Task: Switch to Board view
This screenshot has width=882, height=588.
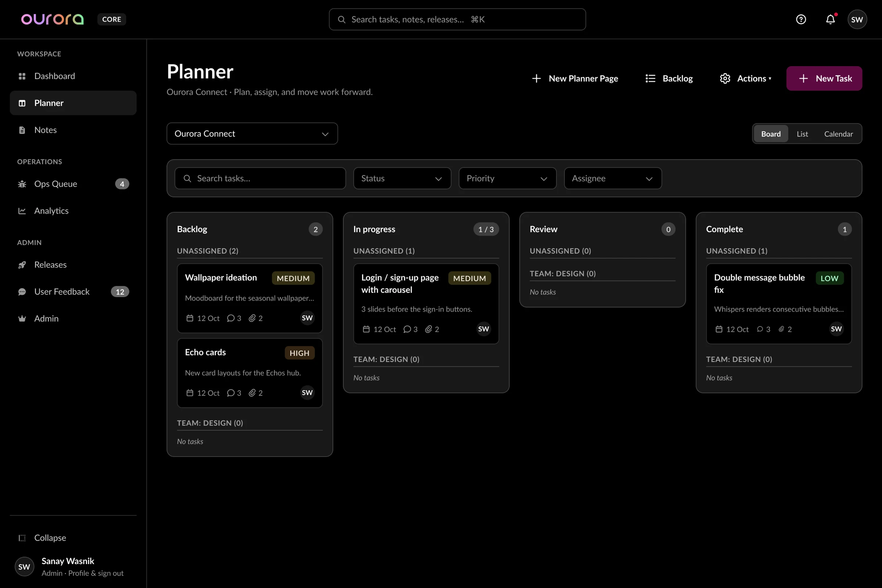Action: (x=771, y=134)
